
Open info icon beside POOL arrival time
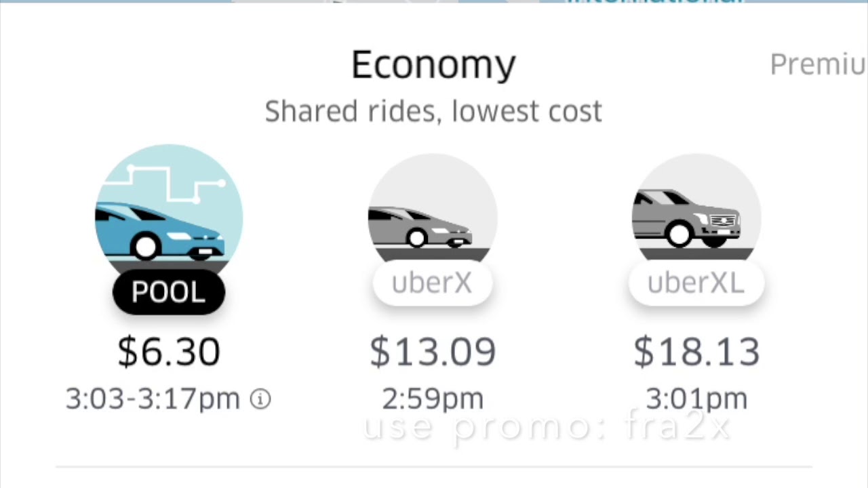(260, 399)
